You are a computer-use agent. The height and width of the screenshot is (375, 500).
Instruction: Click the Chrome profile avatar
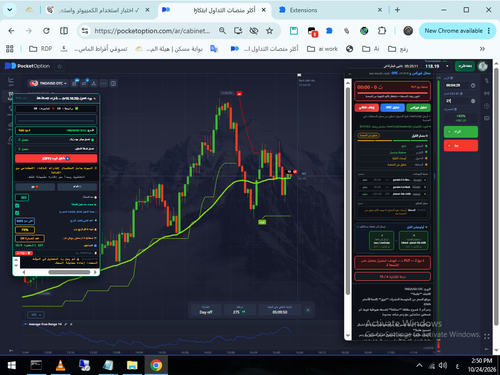408,31
